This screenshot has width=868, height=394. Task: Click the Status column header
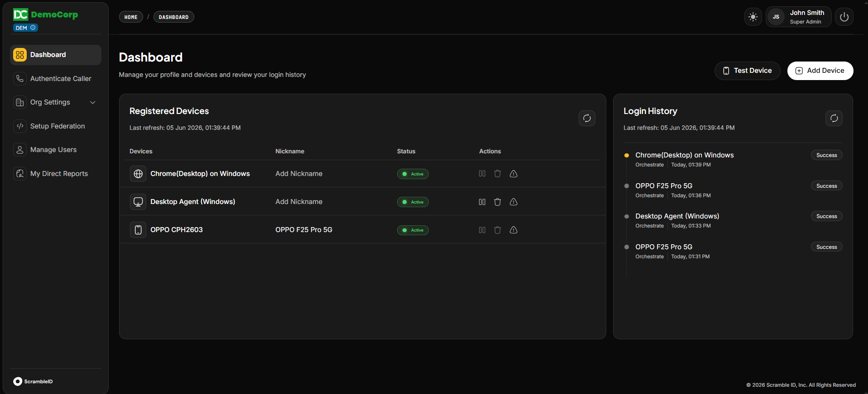coord(406,151)
